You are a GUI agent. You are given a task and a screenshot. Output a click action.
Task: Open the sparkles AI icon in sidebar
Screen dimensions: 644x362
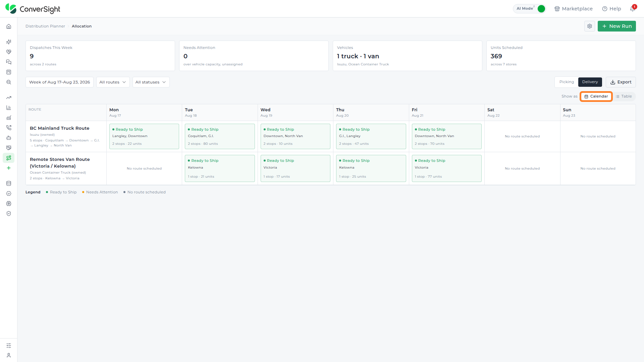[x=9, y=42]
